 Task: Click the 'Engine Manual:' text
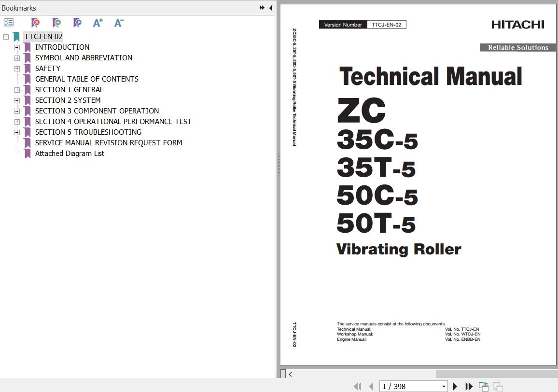tap(351, 340)
